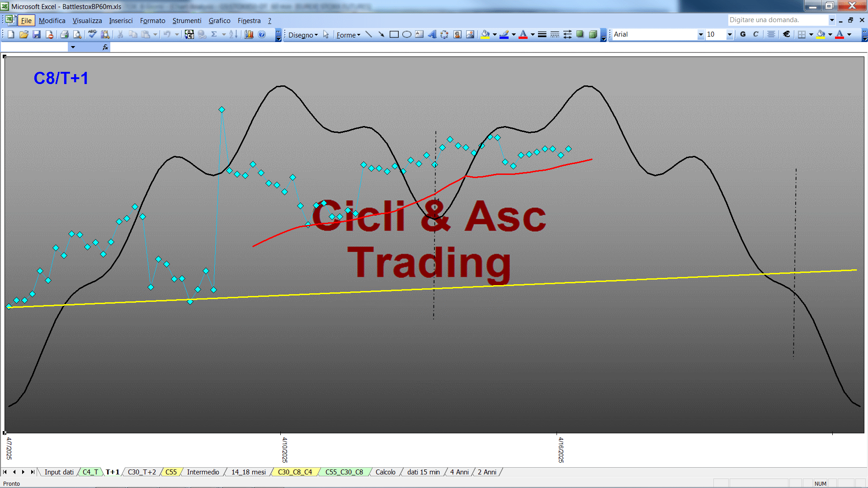Open the Chart Wizard icon
The image size is (868, 488).
click(x=249, y=34)
